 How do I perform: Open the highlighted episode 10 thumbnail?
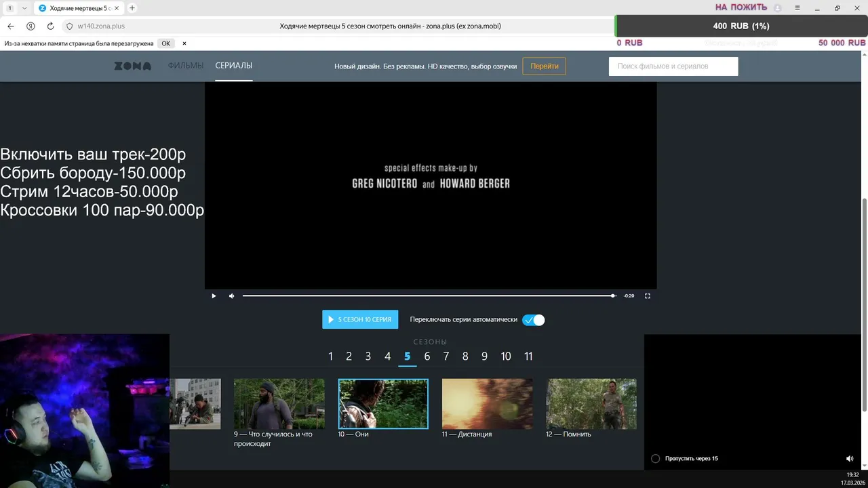[x=383, y=404]
